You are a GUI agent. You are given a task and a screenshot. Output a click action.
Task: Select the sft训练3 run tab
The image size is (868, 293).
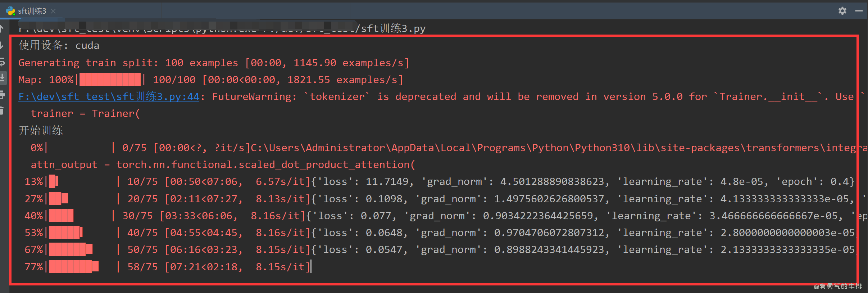tap(32, 11)
